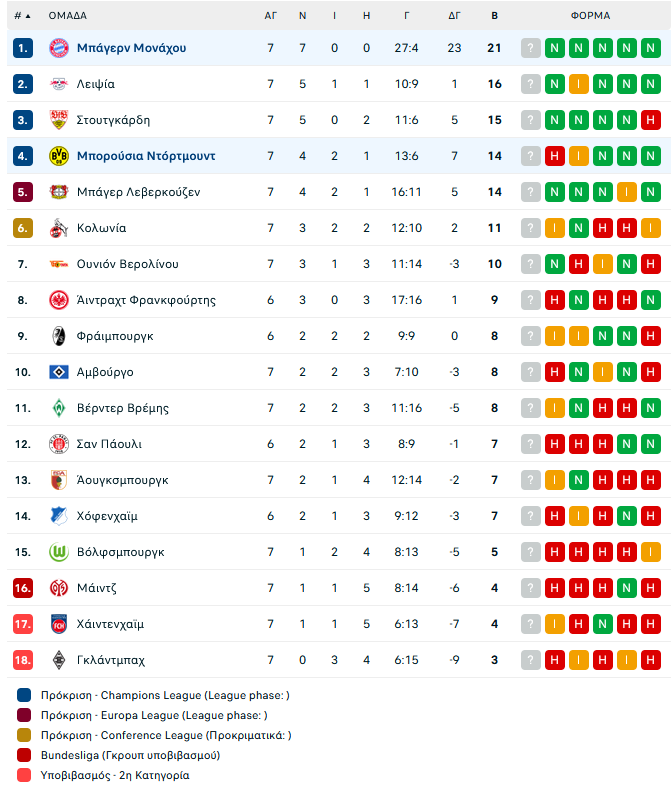Viewport: 672px width, 785px height.
Task: Click the Bayern Munich club crest
Action: [x=57, y=48]
